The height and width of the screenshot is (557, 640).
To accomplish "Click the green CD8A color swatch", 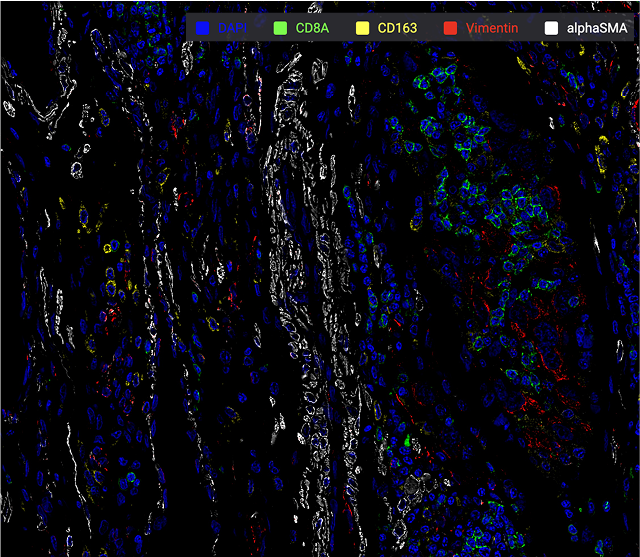I will [x=280, y=28].
